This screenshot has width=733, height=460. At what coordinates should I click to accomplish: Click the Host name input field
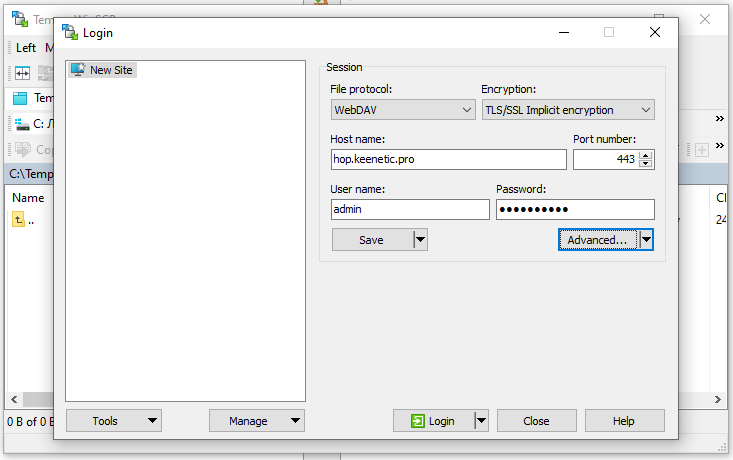click(448, 159)
